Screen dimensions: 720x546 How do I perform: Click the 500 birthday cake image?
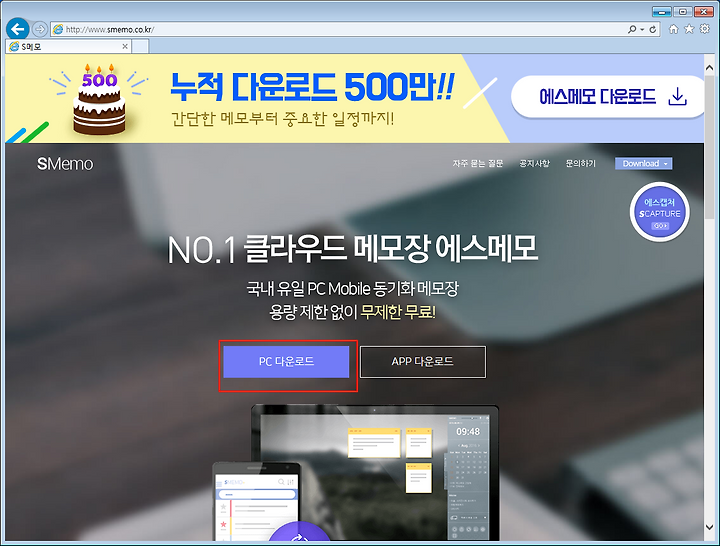(x=99, y=100)
